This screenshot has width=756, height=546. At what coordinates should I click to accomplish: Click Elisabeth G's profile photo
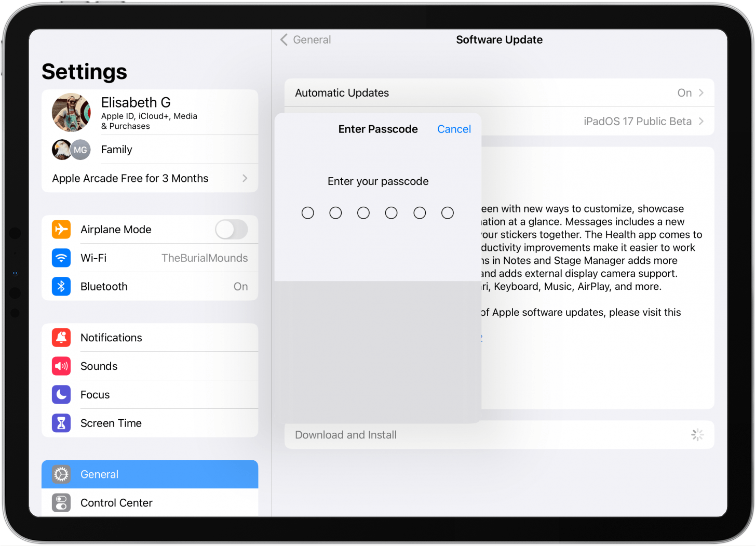click(x=71, y=112)
